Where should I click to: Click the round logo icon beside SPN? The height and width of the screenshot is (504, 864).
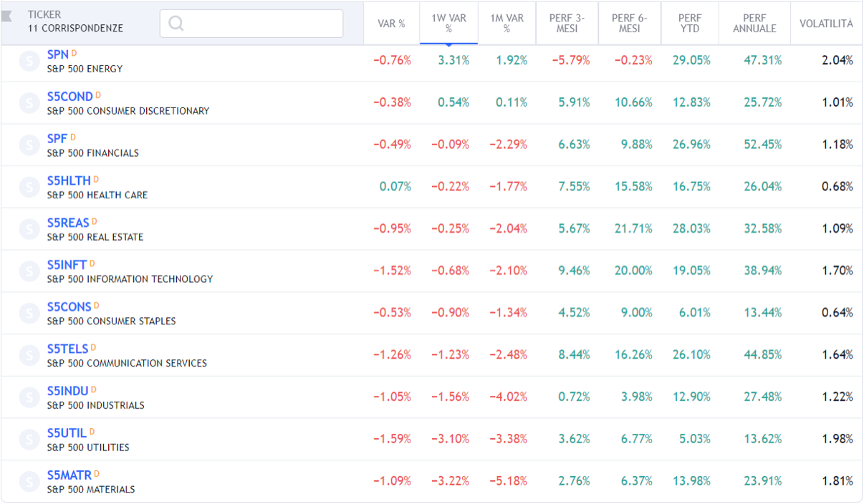point(29,61)
